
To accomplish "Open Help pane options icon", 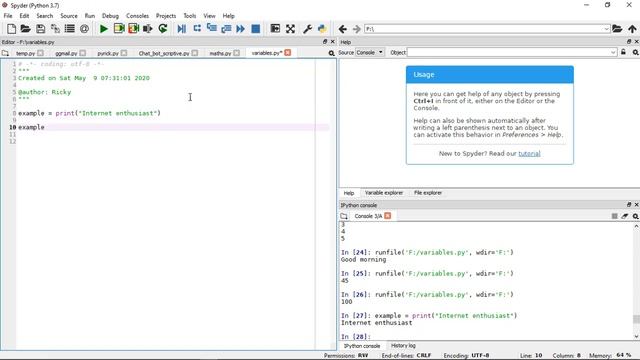I will [636, 52].
